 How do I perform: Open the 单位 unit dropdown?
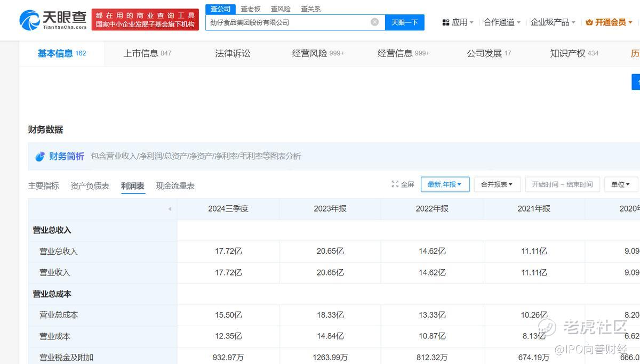621,184
